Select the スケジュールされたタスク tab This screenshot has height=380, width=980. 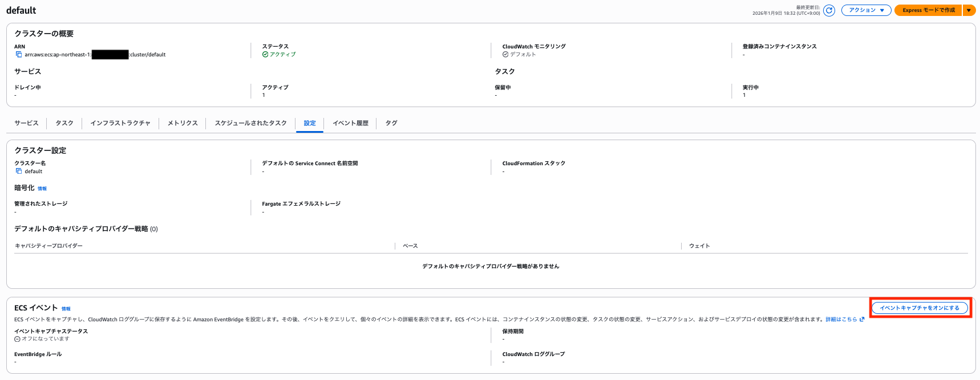(250, 123)
